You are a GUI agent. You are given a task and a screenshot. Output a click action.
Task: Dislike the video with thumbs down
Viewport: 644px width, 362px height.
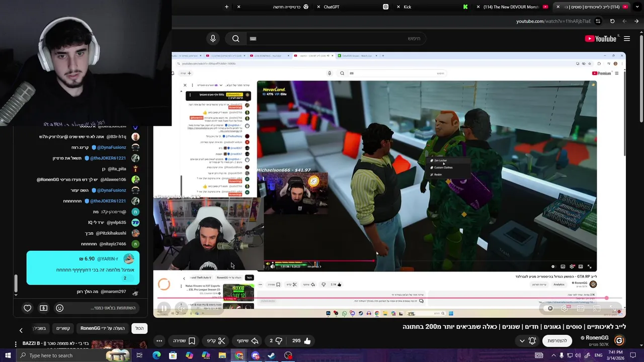click(275, 341)
